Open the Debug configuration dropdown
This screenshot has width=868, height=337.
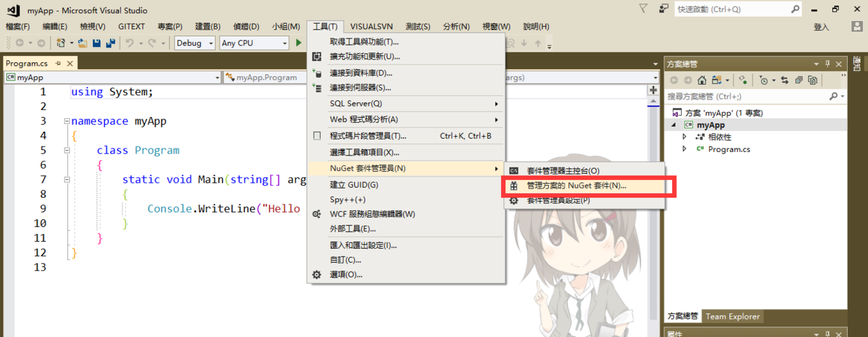point(211,43)
